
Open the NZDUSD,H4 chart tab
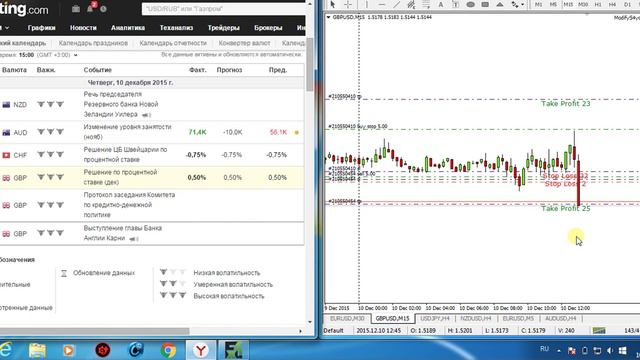coord(476,318)
